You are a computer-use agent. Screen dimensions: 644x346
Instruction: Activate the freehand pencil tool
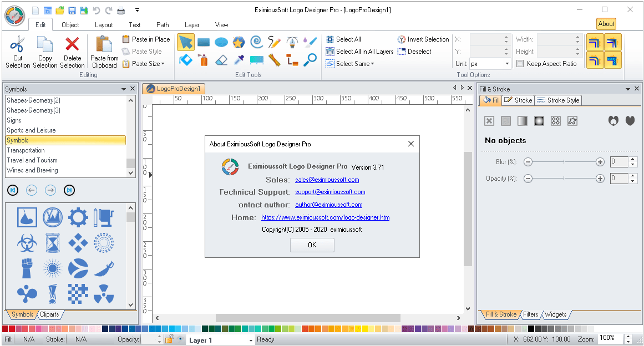point(274,42)
